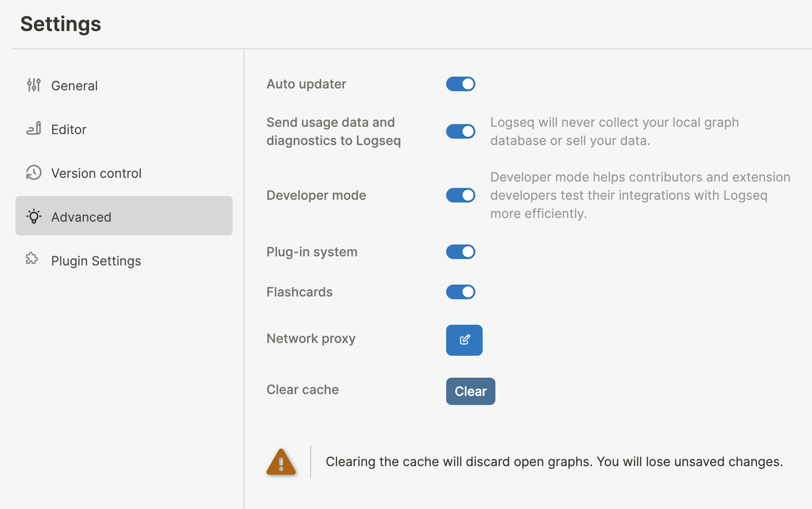This screenshot has height=509, width=812.
Task: Select the General settings category
Action: point(74,85)
